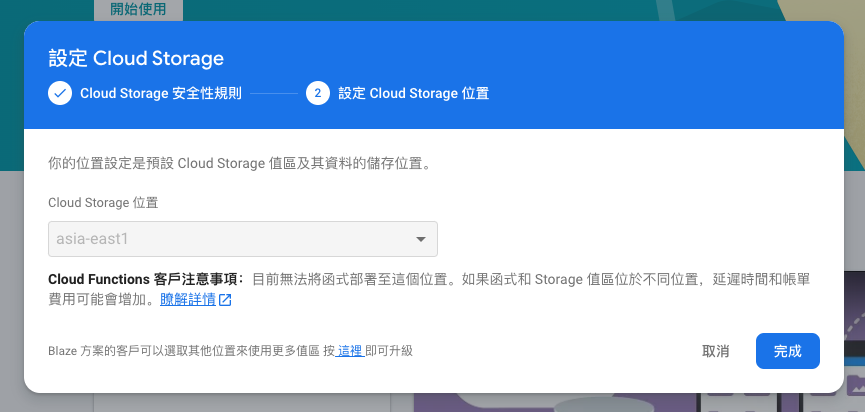Click the 設定 Cloud Storage dialog title
865x412 pixels.
[x=136, y=58]
